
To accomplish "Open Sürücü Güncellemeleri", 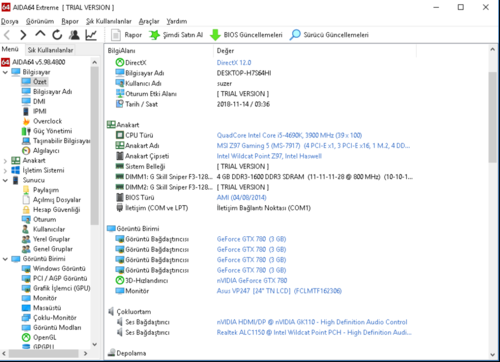I will tap(329, 35).
